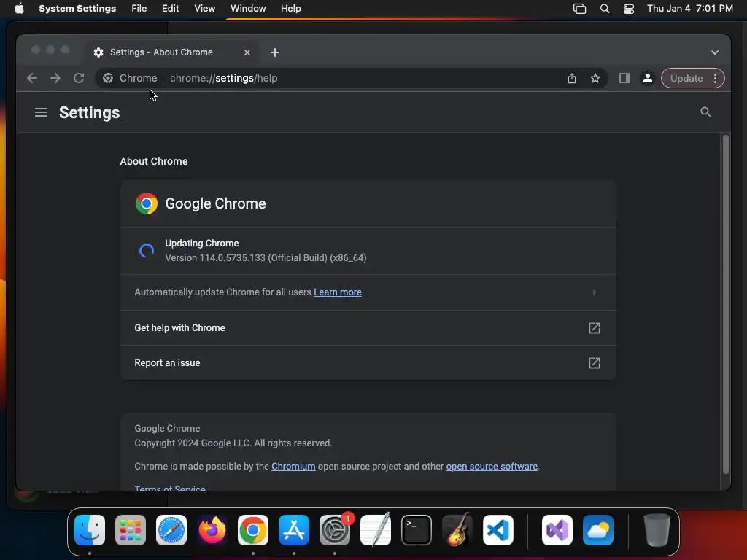
Task: Click the Stage Manager icon in menu bar
Action: click(x=579, y=9)
